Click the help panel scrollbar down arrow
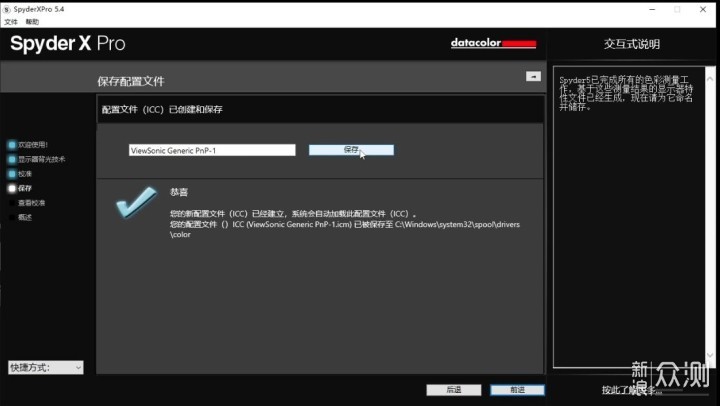 [x=710, y=355]
